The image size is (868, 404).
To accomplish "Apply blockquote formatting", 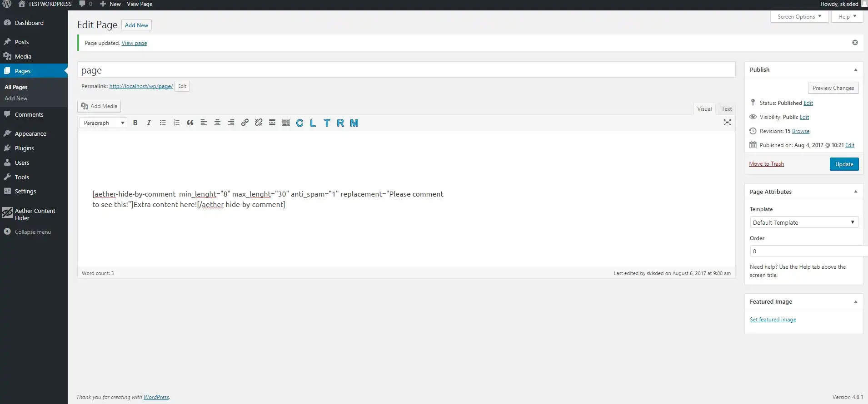I will click(x=190, y=123).
